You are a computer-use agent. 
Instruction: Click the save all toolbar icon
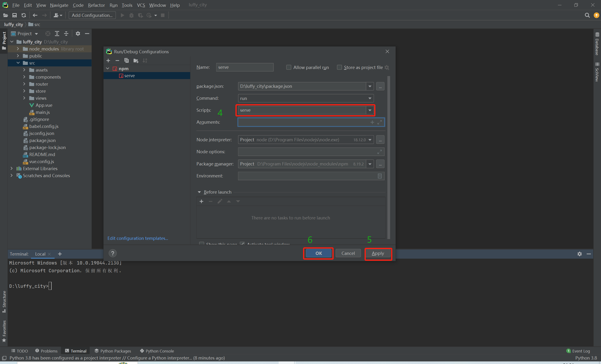click(x=14, y=15)
